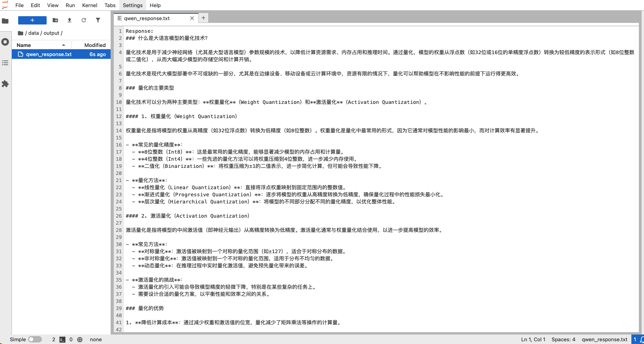Open the Kernel menu
The image size is (644, 344).
coord(89,5)
